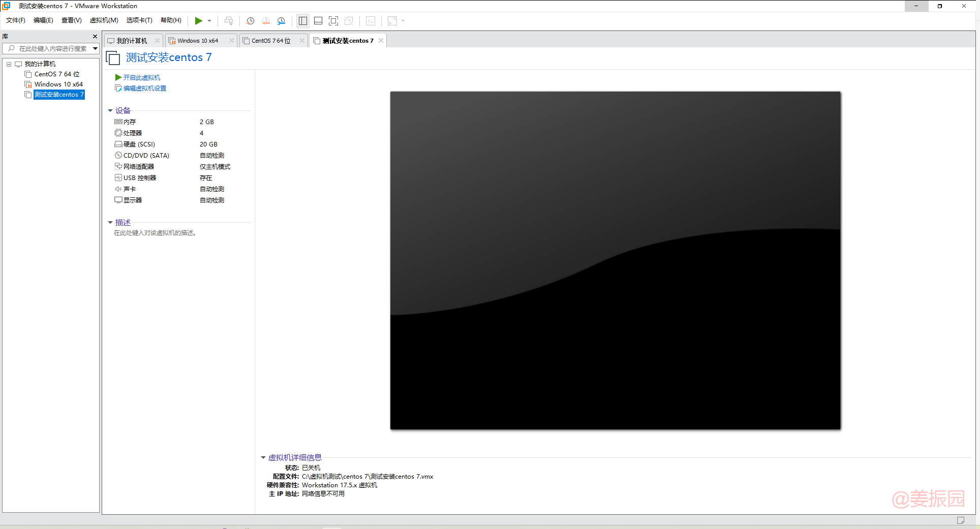The image size is (980, 529).
Task: Close the Windows 10 x64 tab
Action: (231, 41)
